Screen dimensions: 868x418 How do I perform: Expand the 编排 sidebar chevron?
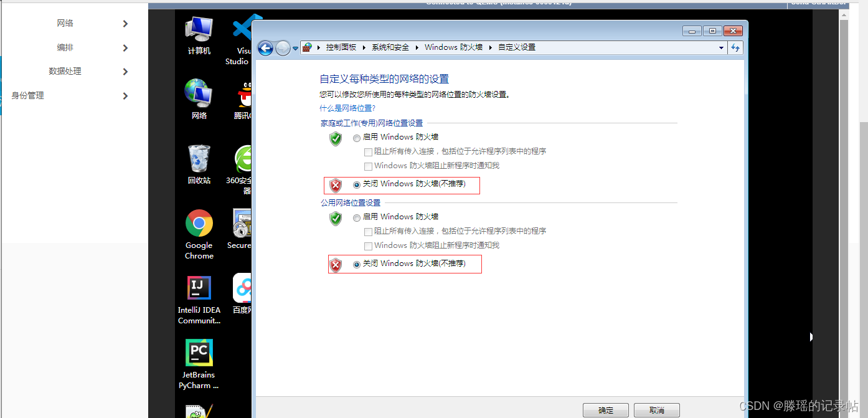click(x=125, y=48)
